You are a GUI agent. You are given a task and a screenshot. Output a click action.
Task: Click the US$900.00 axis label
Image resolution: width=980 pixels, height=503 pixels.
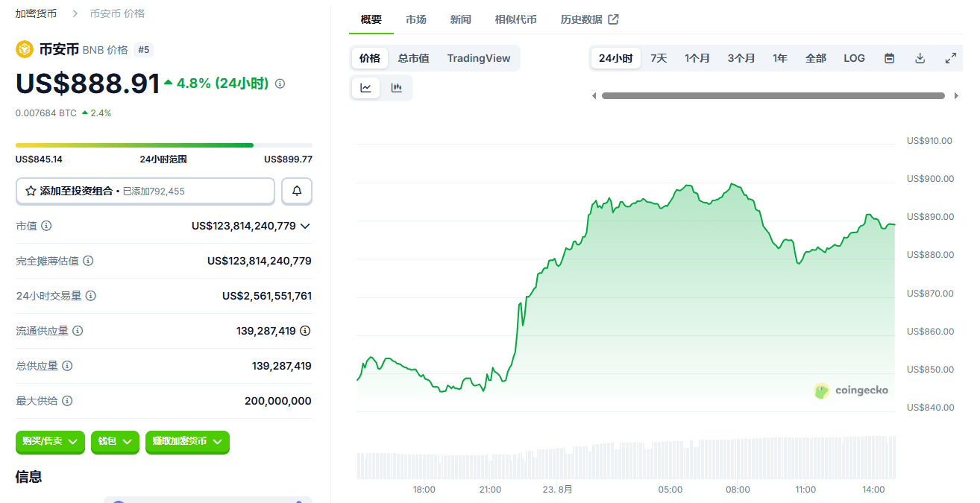(x=930, y=179)
